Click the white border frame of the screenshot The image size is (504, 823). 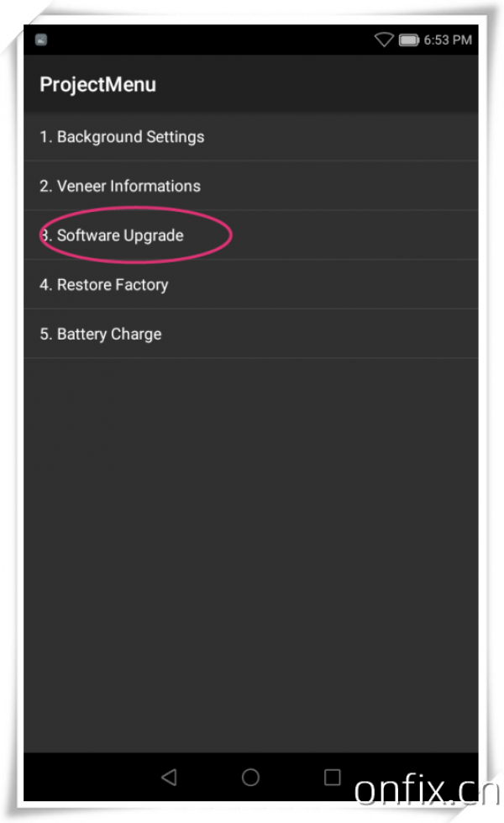click(x=12, y=420)
